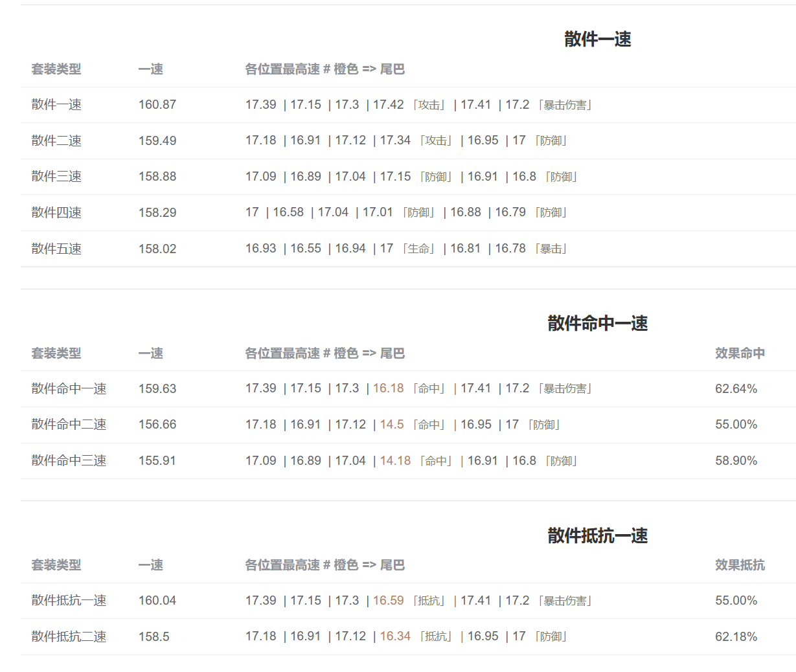The image size is (796, 672).
Task: Click the orange 16.18 命中 speed value
Action: tap(388, 388)
